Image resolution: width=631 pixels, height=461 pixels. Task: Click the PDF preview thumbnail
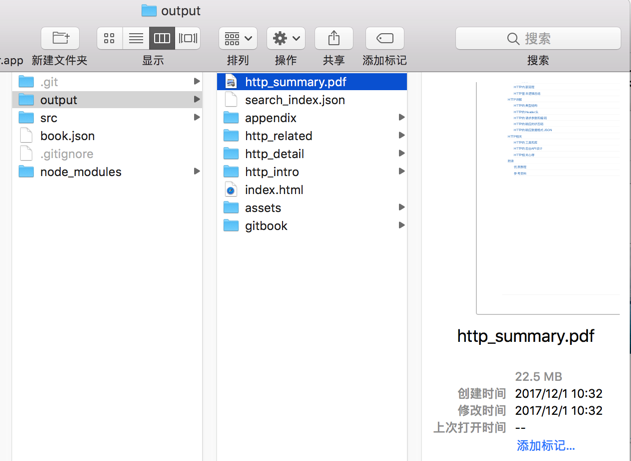click(548, 198)
